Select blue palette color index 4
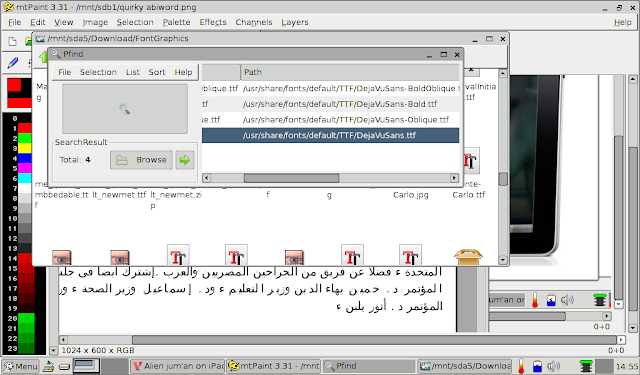Image resolution: width=640 pixels, height=375 pixels. click(24, 158)
